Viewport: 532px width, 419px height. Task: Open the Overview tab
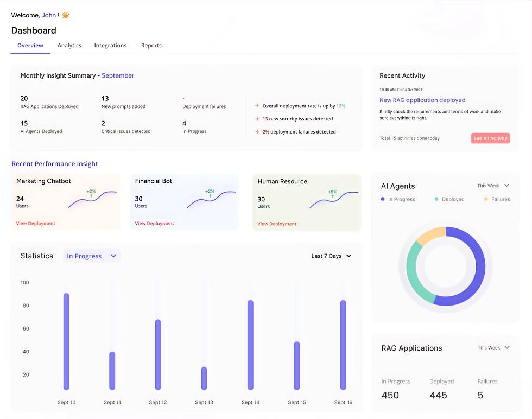(30, 45)
